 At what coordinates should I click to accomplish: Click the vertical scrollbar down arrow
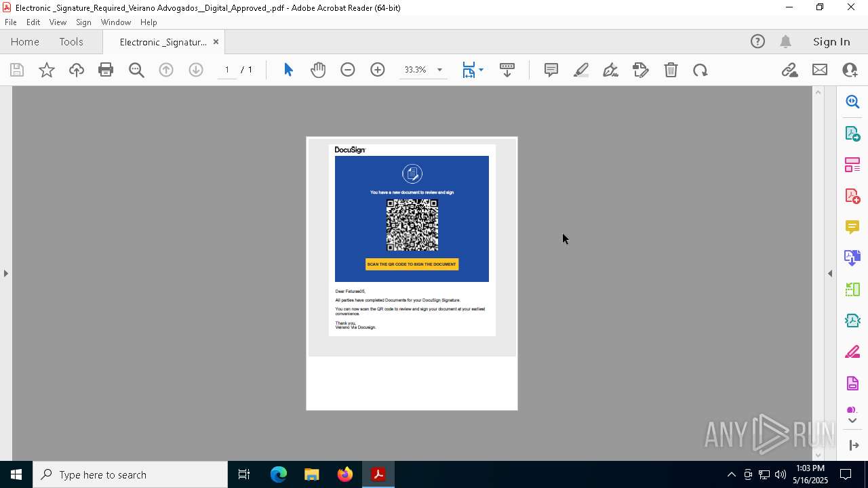click(x=818, y=455)
